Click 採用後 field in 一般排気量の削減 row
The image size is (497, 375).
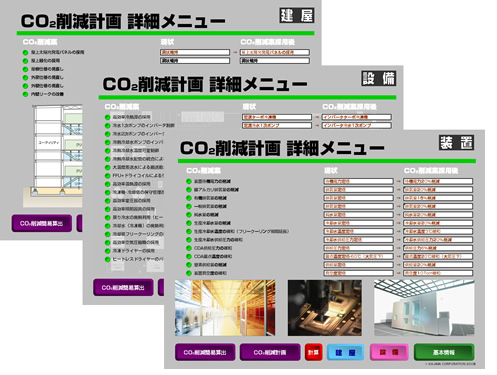tap(438, 206)
